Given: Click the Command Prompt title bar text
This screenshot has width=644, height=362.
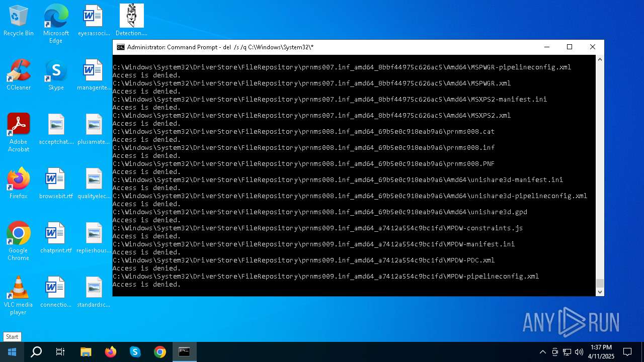Looking at the screenshot, I should (220, 47).
